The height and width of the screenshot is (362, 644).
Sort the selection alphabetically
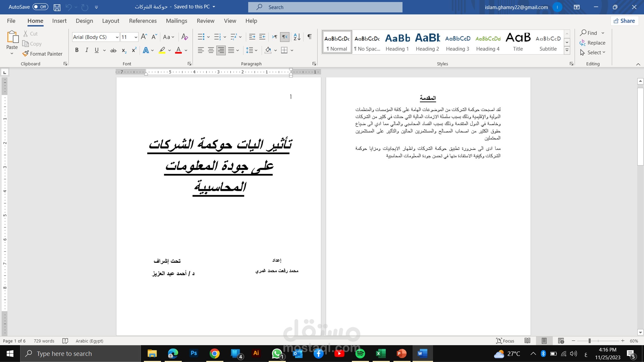[x=297, y=37]
